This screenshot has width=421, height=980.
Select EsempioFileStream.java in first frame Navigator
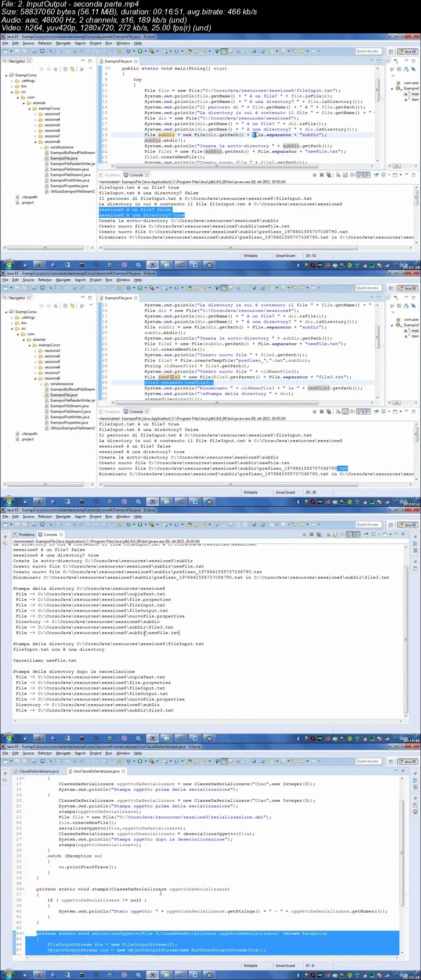pyautogui.click(x=69, y=169)
